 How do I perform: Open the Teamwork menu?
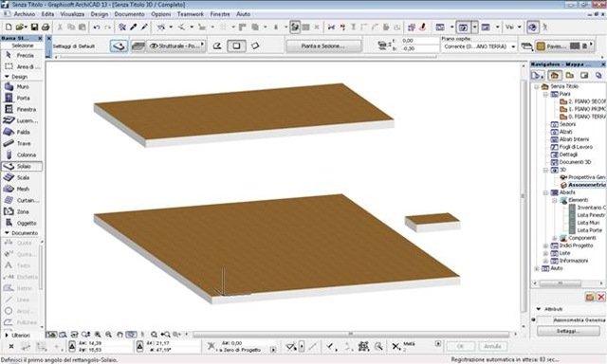point(190,14)
